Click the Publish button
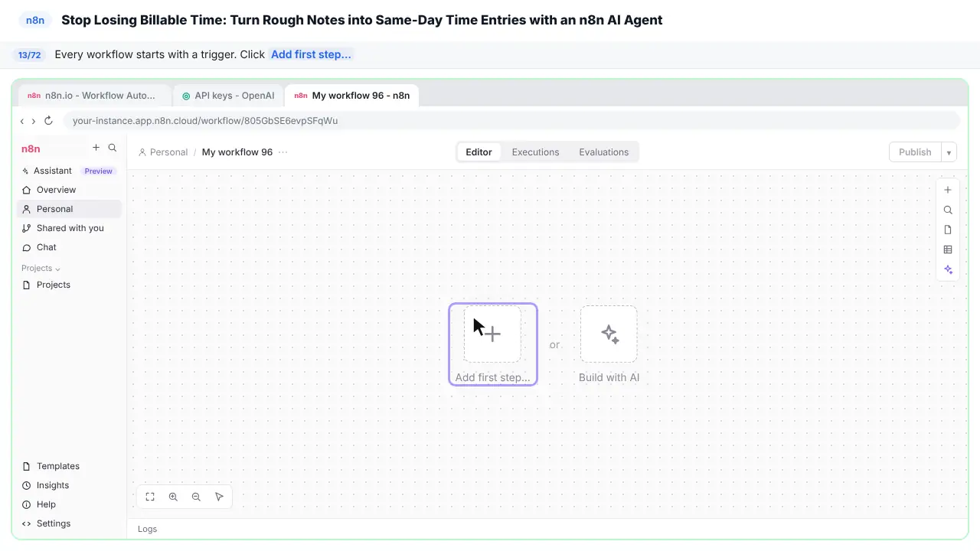The image size is (980, 551). pos(915,152)
